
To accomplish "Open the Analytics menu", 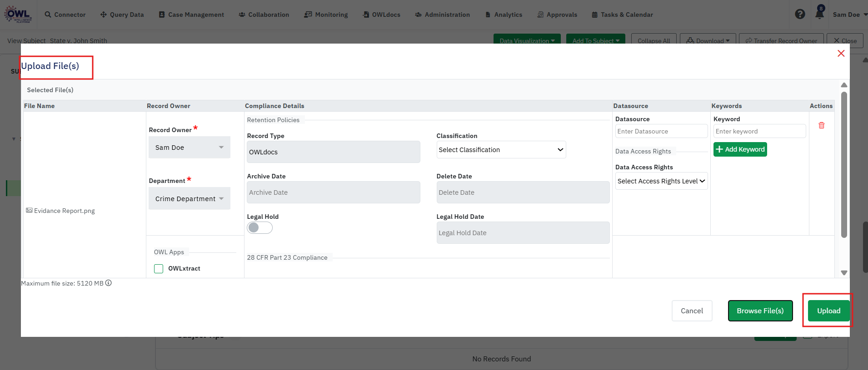I will point(504,15).
